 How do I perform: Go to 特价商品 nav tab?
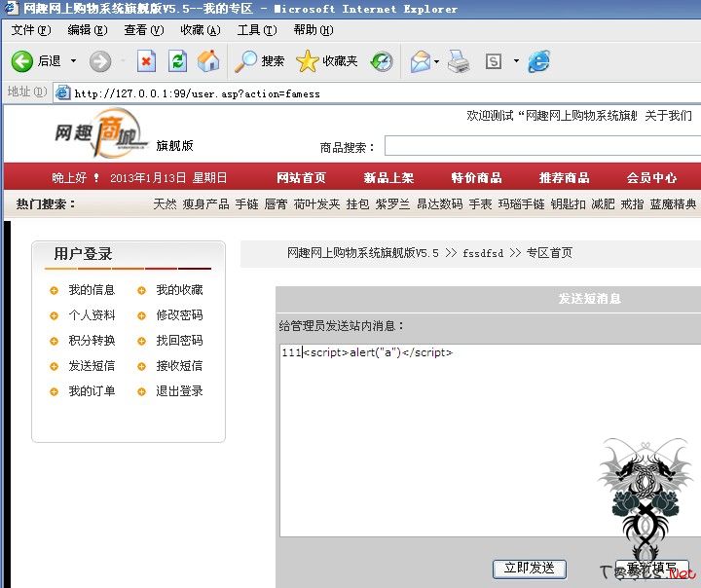pos(476,178)
